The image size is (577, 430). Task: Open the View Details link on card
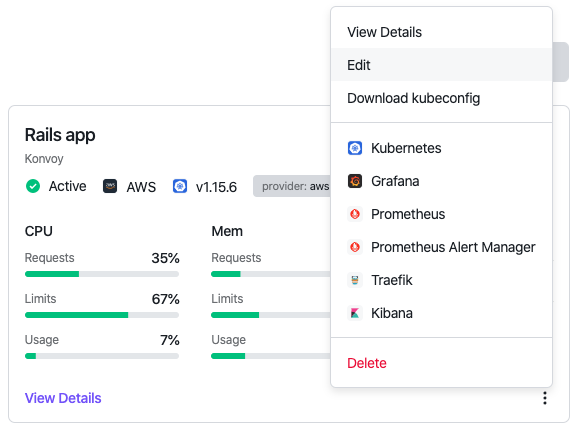[63, 398]
